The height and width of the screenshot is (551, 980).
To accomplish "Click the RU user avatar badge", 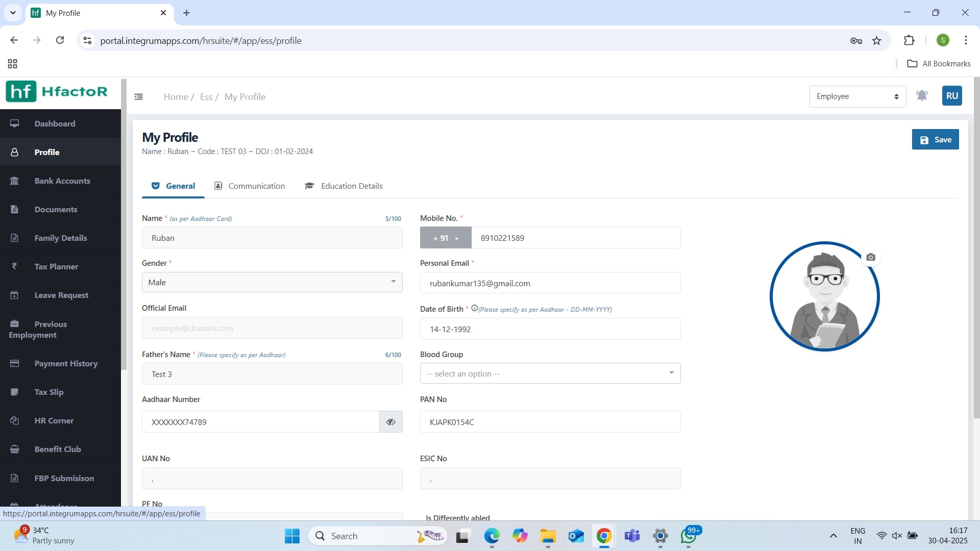I will (x=952, y=96).
